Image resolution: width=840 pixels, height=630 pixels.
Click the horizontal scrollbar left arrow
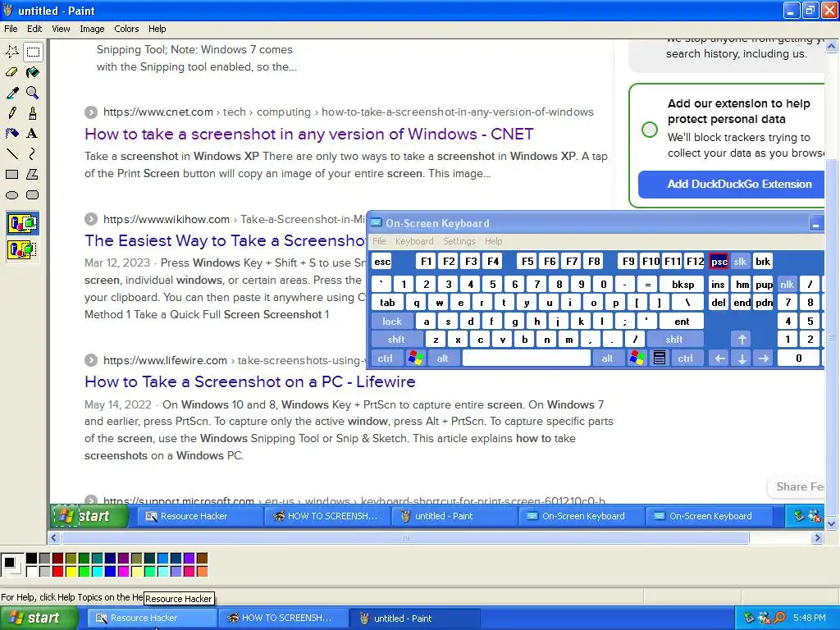tap(53, 538)
